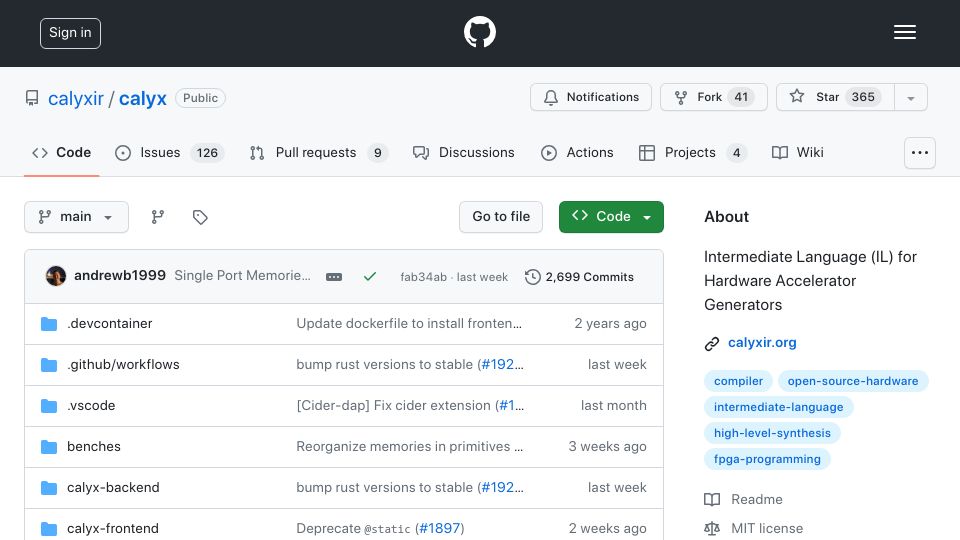The image size is (960, 540).
Task: Click the fork count 41
Action: [741, 97]
